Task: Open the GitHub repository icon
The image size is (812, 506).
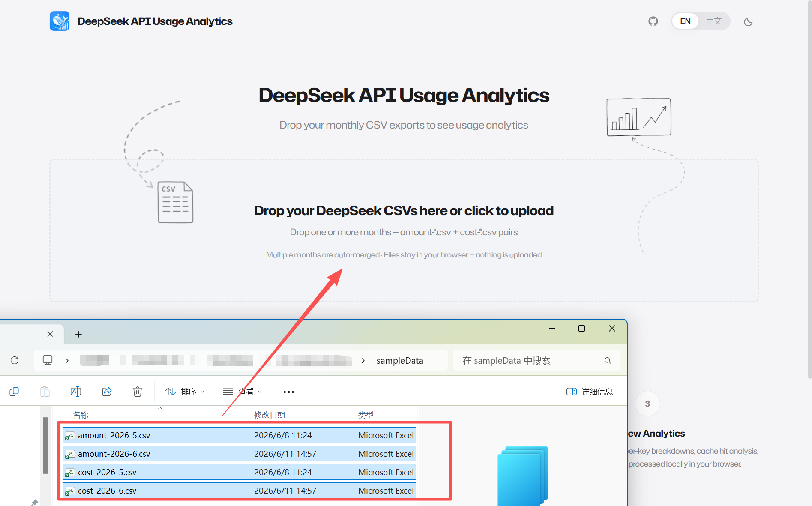Action: coord(653,21)
